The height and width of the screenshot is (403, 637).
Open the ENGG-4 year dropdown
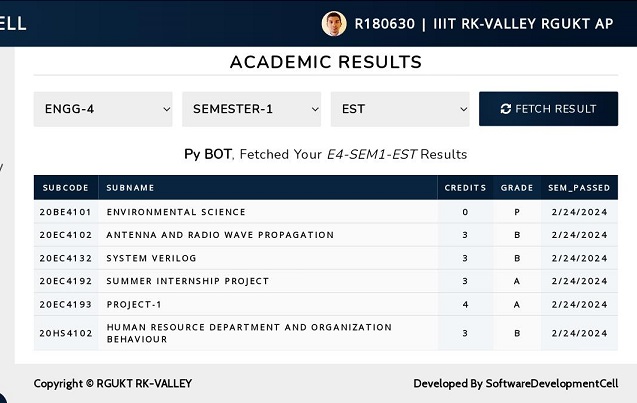[x=103, y=109]
